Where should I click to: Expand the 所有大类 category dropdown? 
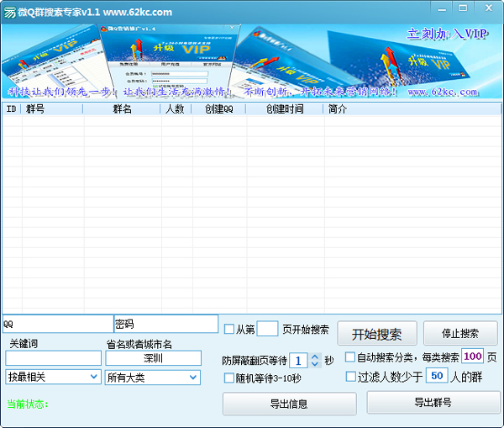click(x=153, y=377)
